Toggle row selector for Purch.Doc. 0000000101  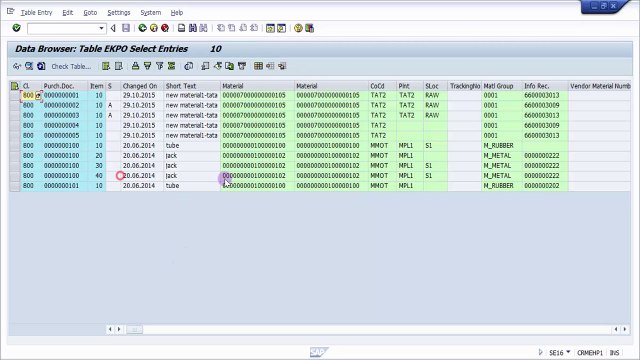click(x=15, y=186)
